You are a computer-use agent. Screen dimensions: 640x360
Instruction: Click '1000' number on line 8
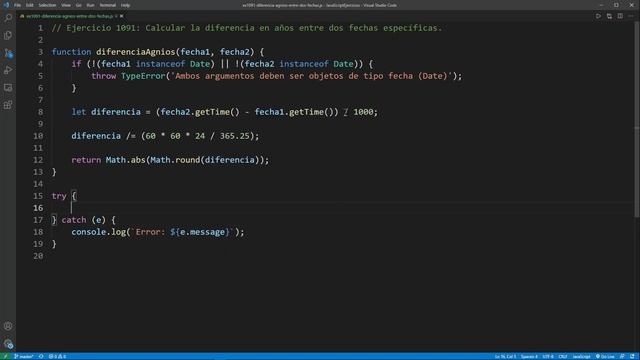pos(363,112)
